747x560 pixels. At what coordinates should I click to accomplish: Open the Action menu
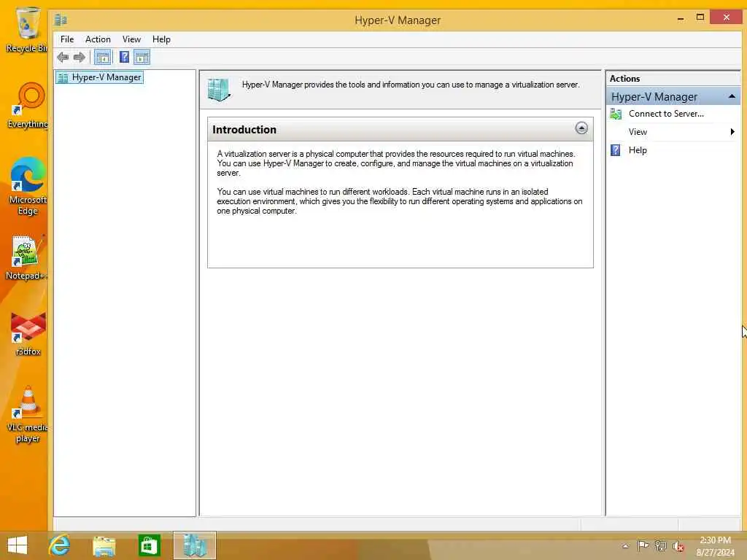click(98, 39)
